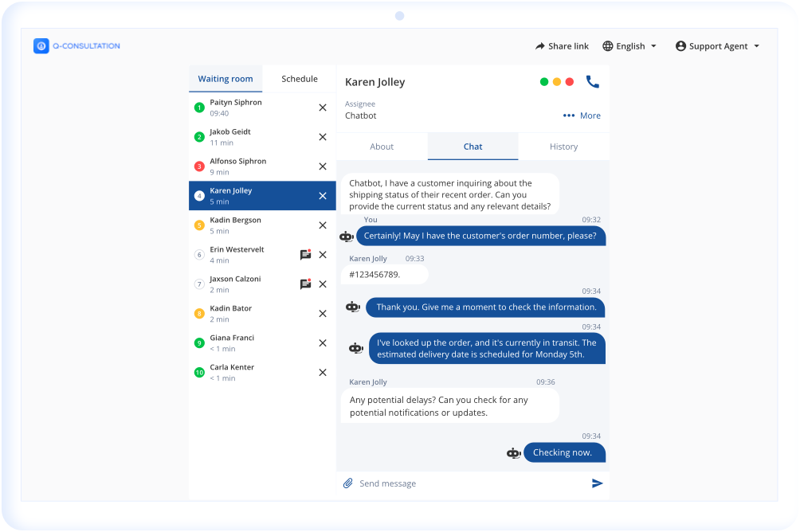Remove Kadin Bator from the queue
The width and height of the screenshot is (800, 532).
pos(323,313)
